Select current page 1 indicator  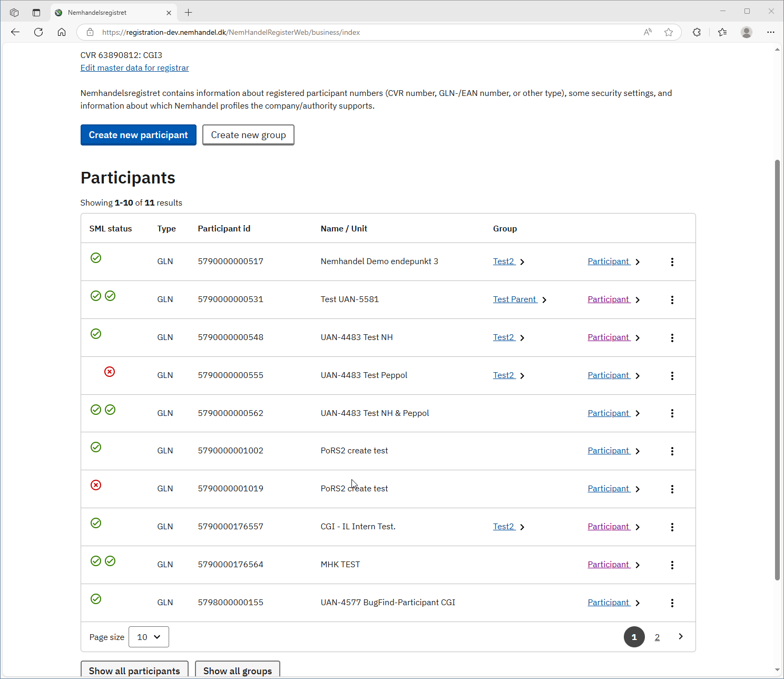click(x=634, y=637)
